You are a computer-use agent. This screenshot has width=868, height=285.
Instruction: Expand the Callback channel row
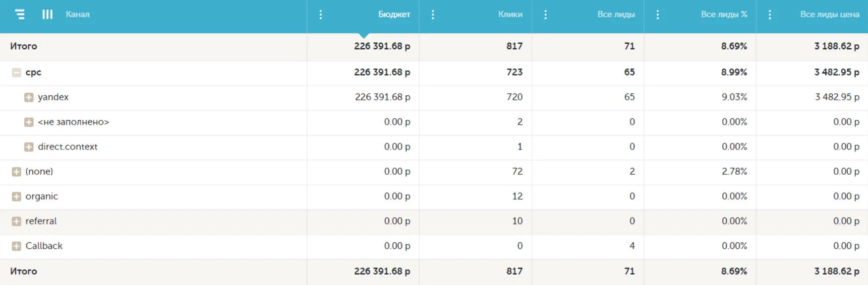coord(16,246)
